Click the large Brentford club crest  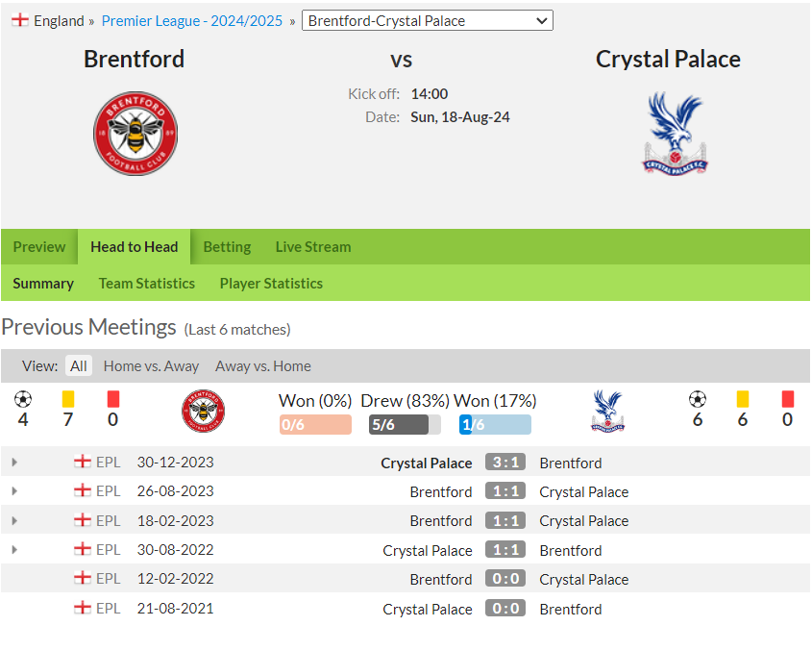click(x=135, y=134)
